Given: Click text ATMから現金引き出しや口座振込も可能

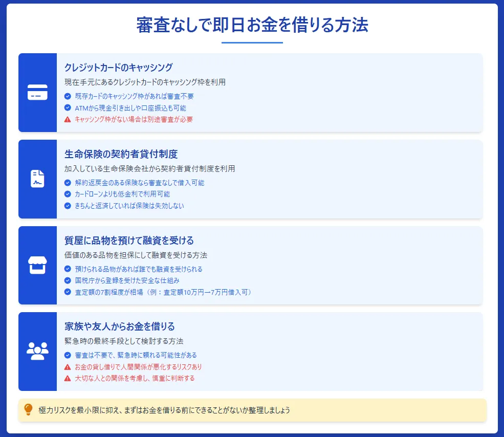Looking at the screenshot, I should coord(130,108).
